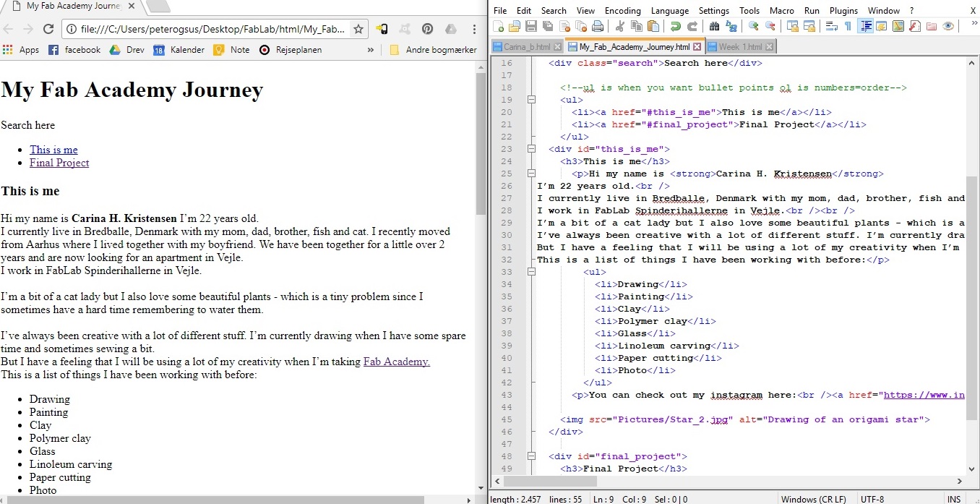
Task: Open the Language menu
Action: point(669,11)
